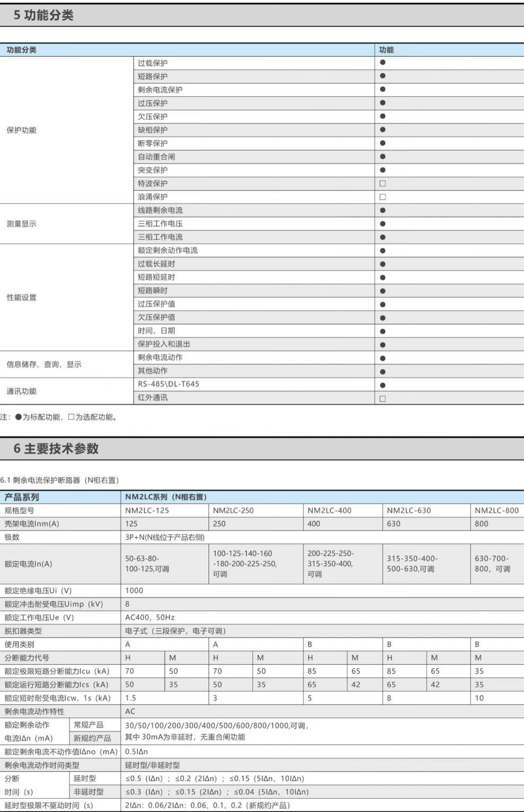Click the 新规约产品 sub-row label

click(x=92, y=738)
